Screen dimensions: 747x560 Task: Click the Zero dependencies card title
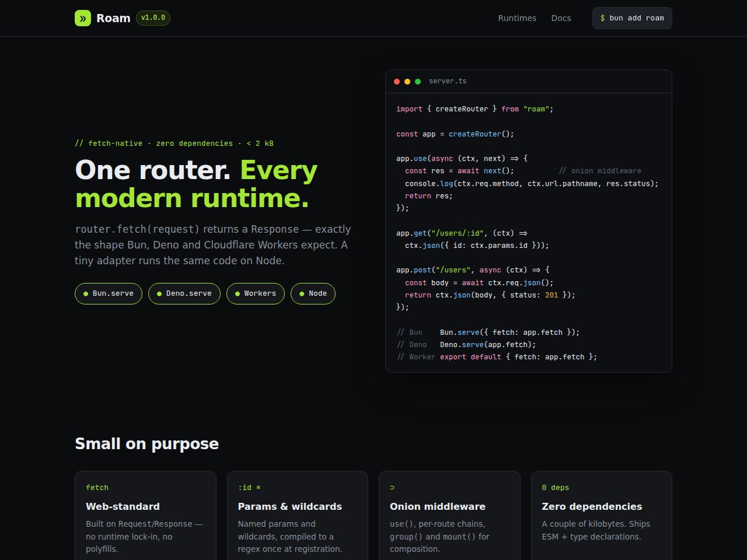tap(592, 506)
